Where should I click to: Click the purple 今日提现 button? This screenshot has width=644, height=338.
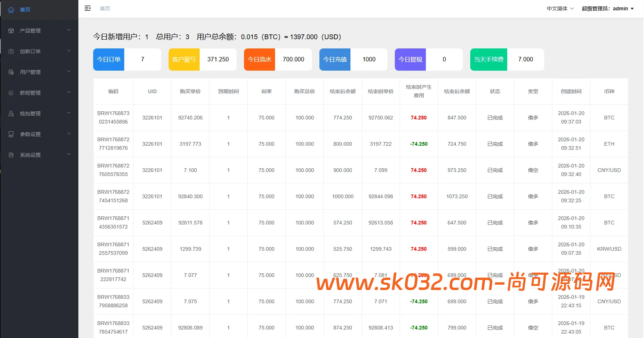[410, 59]
